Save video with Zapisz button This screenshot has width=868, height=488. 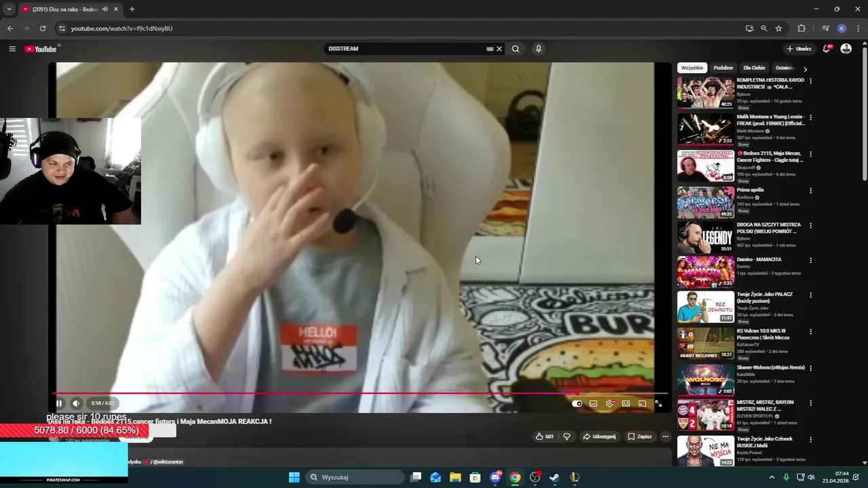tap(639, 436)
